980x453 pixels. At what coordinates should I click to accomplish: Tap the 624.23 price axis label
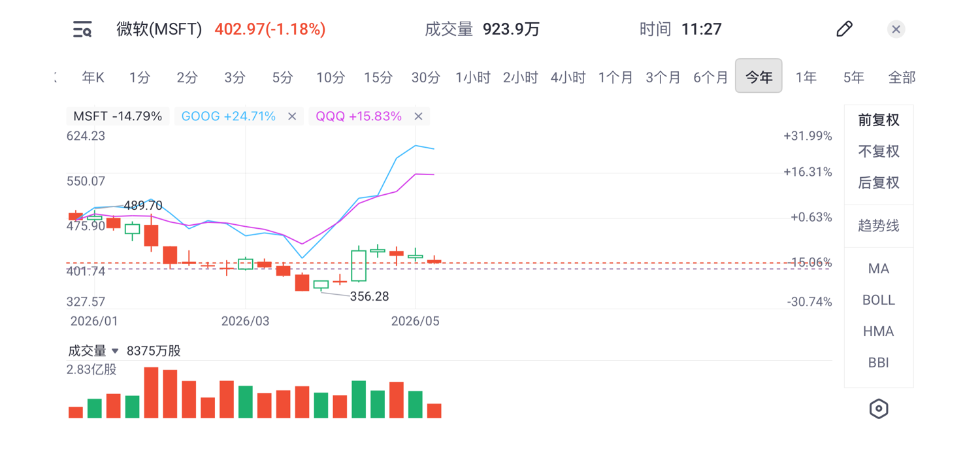[86, 136]
